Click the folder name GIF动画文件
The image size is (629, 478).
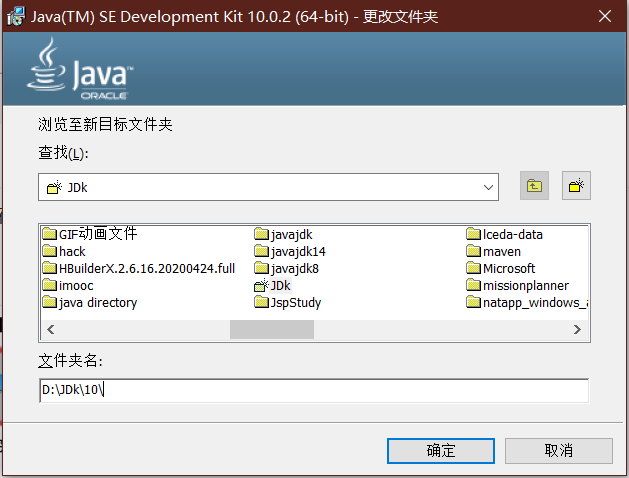coord(98,233)
